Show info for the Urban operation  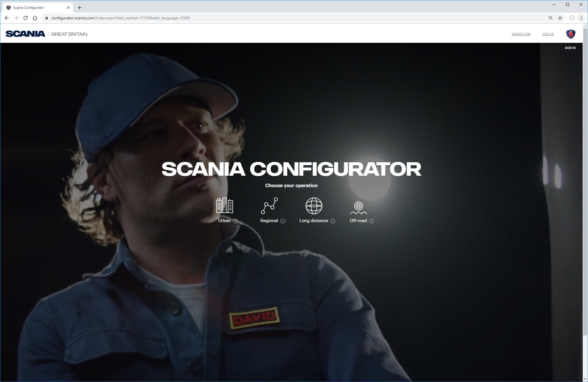click(x=236, y=221)
